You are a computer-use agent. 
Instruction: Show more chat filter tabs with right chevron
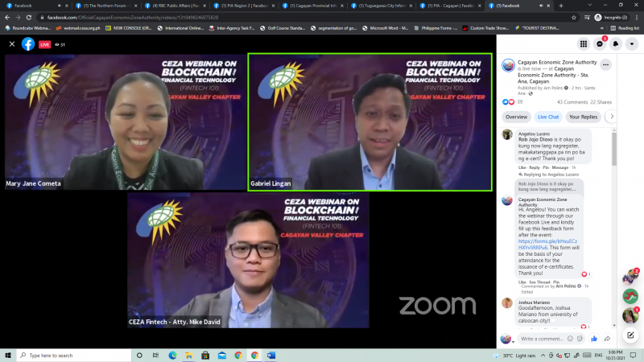612,117
